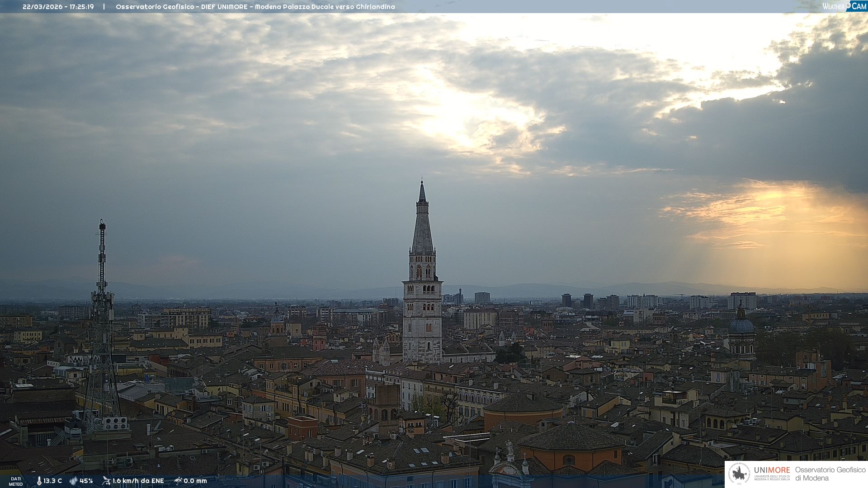
Task: Click the rain umbrella icon
Action: pyautogui.click(x=178, y=481)
